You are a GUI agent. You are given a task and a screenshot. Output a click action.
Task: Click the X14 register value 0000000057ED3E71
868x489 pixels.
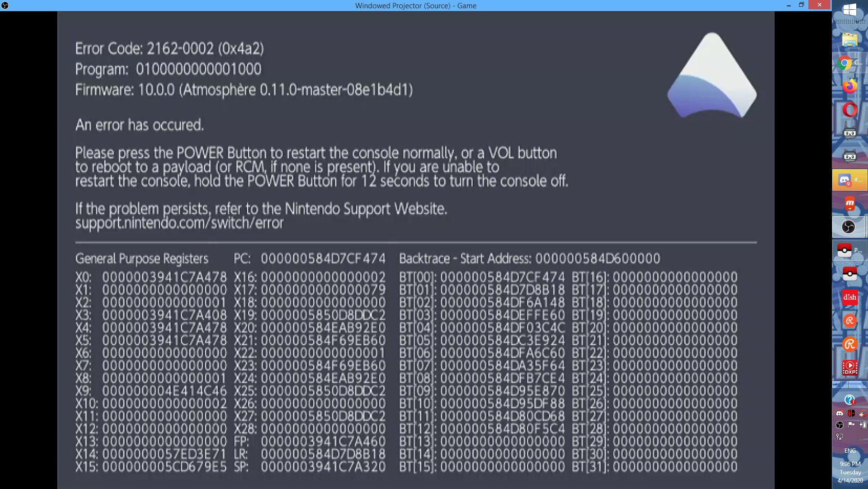(165, 454)
